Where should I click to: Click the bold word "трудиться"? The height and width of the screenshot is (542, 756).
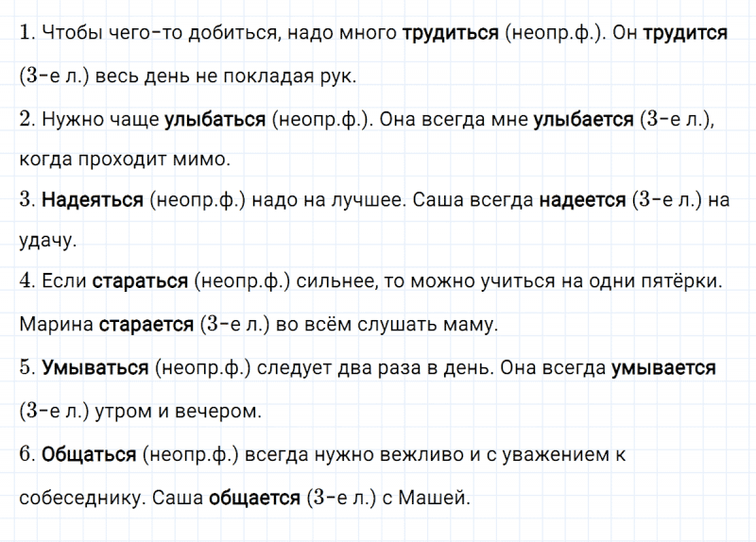click(450, 33)
